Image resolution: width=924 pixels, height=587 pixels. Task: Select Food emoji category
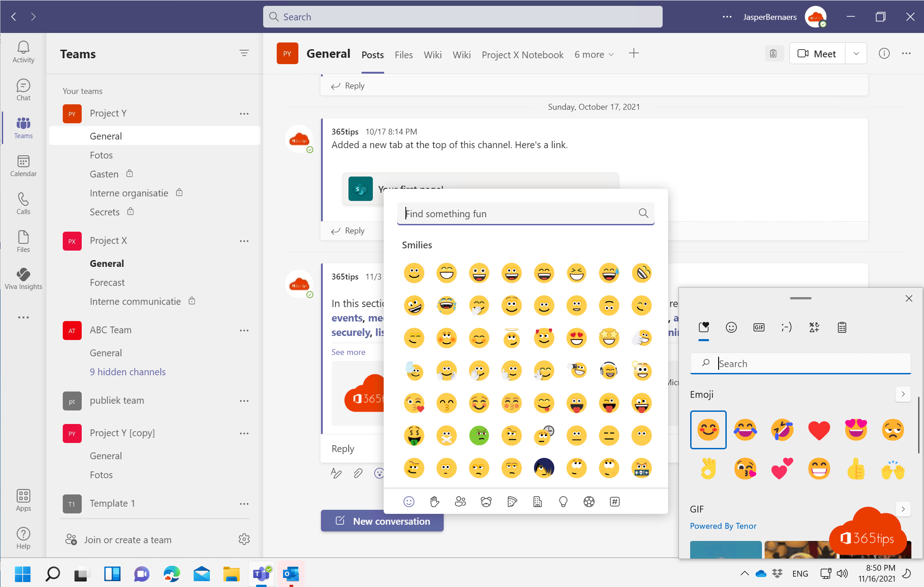click(x=511, y=502)
